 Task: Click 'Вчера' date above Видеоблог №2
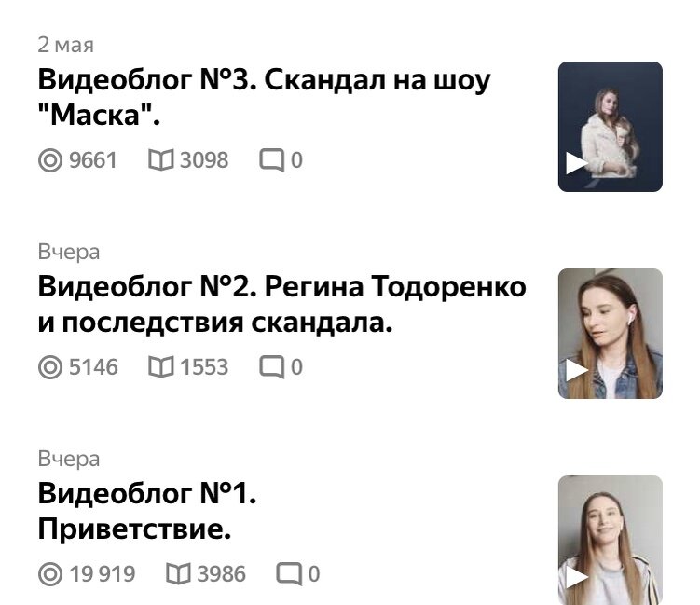[69, 252]
